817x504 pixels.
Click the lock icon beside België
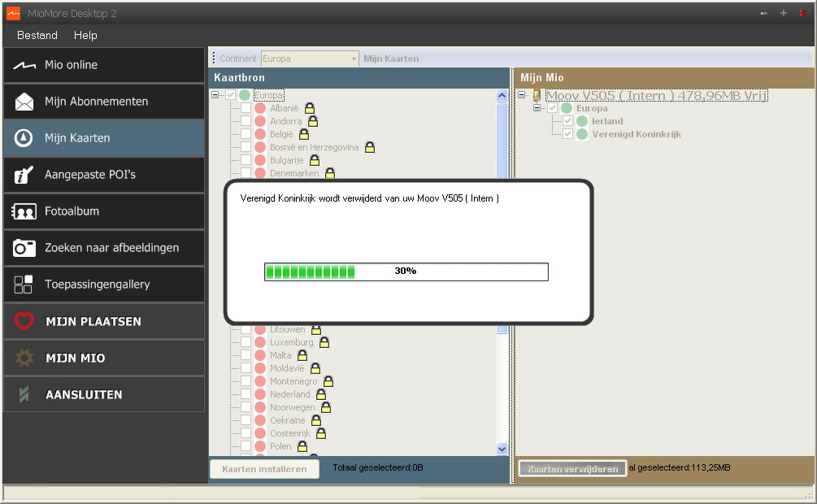(304, 134)
